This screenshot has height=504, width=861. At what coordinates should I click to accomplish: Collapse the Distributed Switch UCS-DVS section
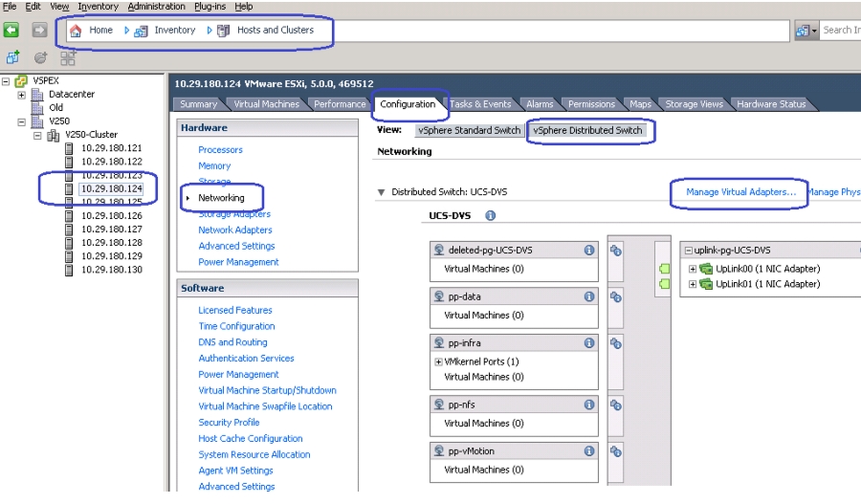pyautogui.click(x=381, y=192)
